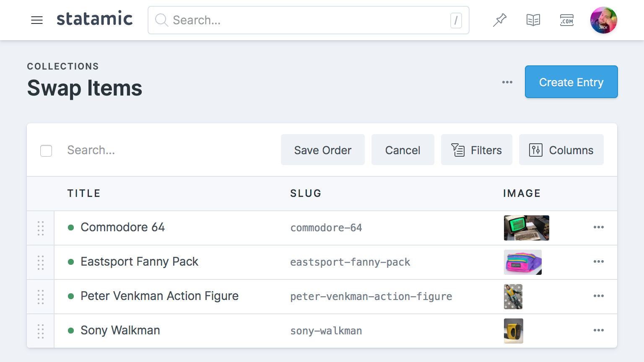The image size is (644, 362).
Task: Open actions menu for Peter Venkman row
Action: point(598,296)
